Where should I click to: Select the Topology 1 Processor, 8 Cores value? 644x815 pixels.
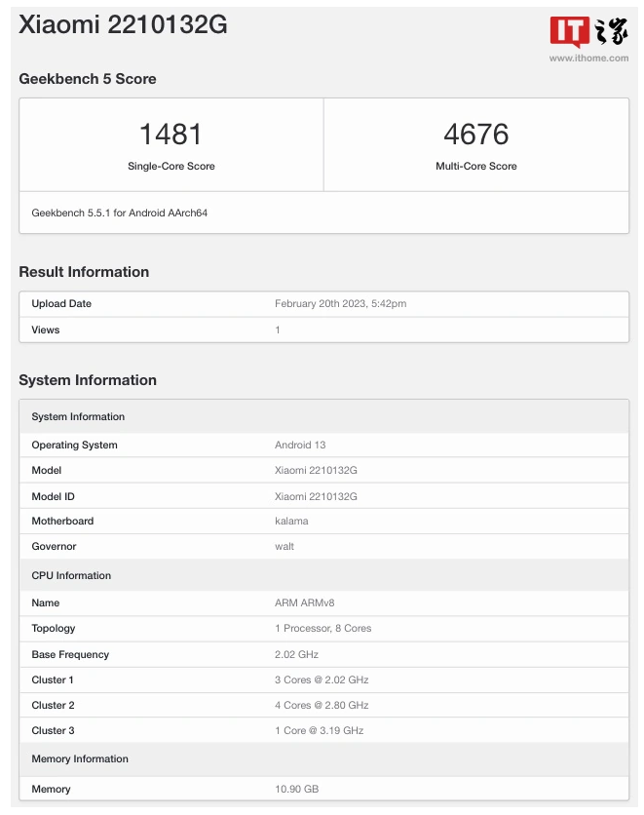[x=323, y=628]
